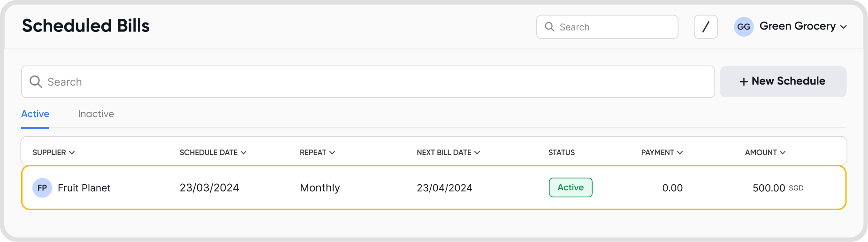This screenshot has height=242, width=868.
Task: Sort by Next Bill Date column
Action: pyautogui.click(x=448, y=153)
